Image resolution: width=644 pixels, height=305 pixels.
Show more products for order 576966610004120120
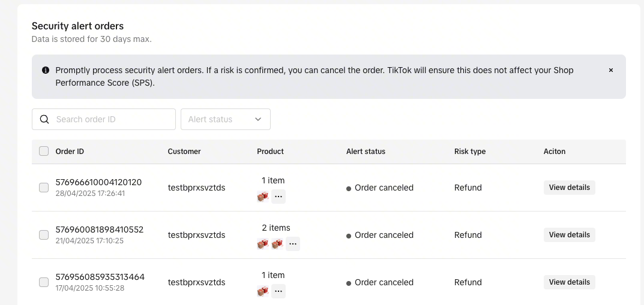tap(278, 197)
